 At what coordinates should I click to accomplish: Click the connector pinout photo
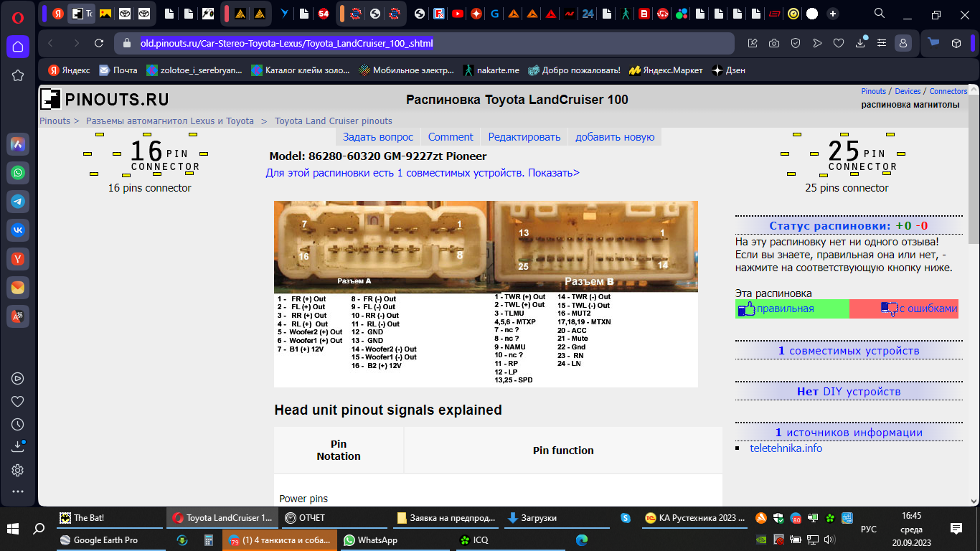tap(486, 294)
